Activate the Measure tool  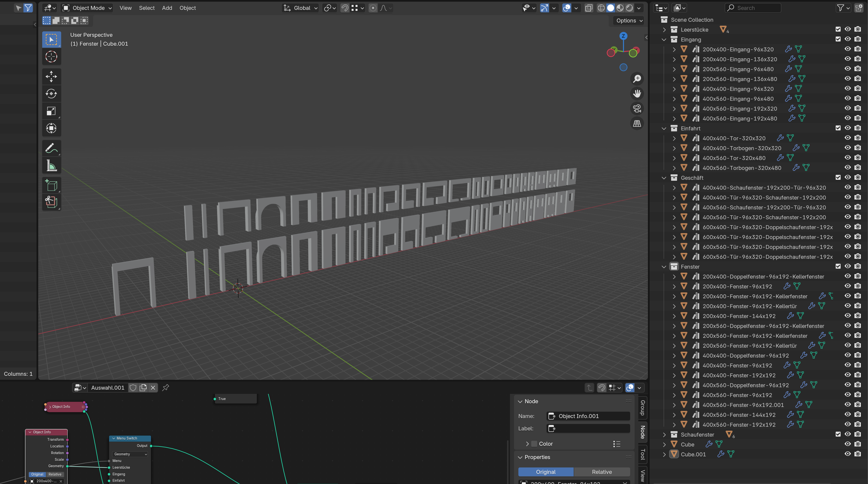(51, 166)
